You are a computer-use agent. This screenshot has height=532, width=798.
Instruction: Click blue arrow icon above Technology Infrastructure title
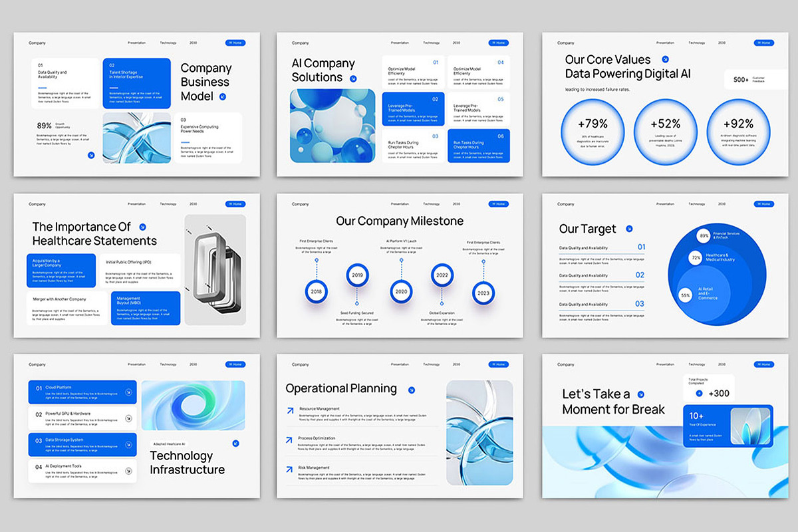[x=235, y=443]
